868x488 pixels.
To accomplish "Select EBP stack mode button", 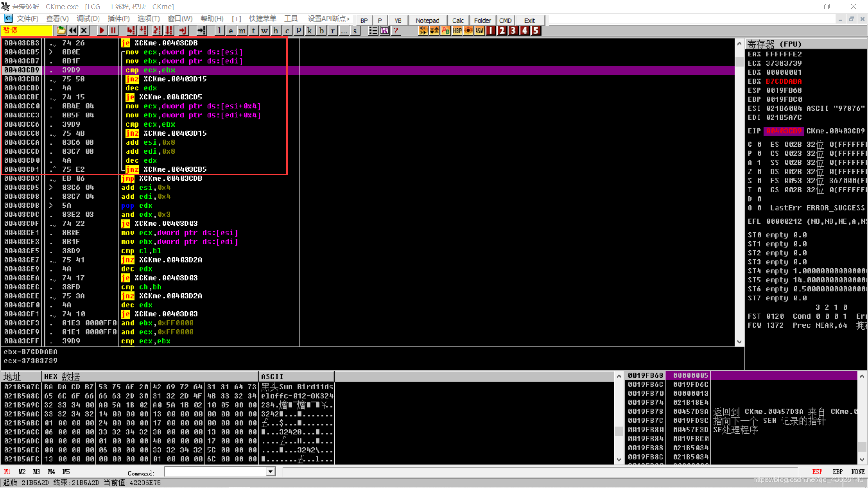I will coord(838,472).
